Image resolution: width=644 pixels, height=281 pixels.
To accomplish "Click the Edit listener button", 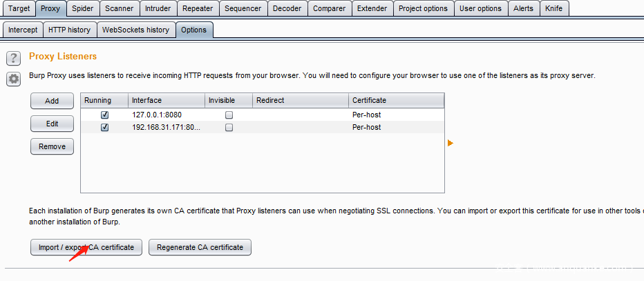I will coord(52,124).
